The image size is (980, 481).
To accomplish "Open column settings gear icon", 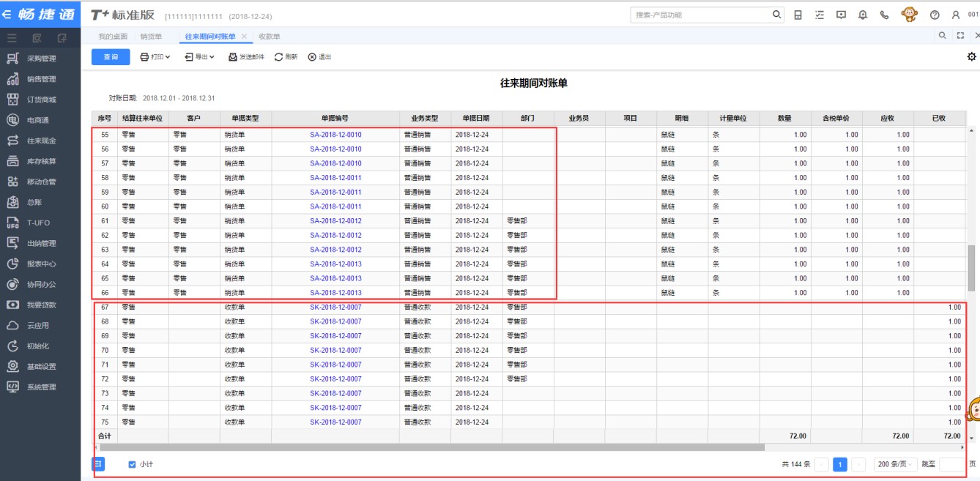I will point(972,57).
